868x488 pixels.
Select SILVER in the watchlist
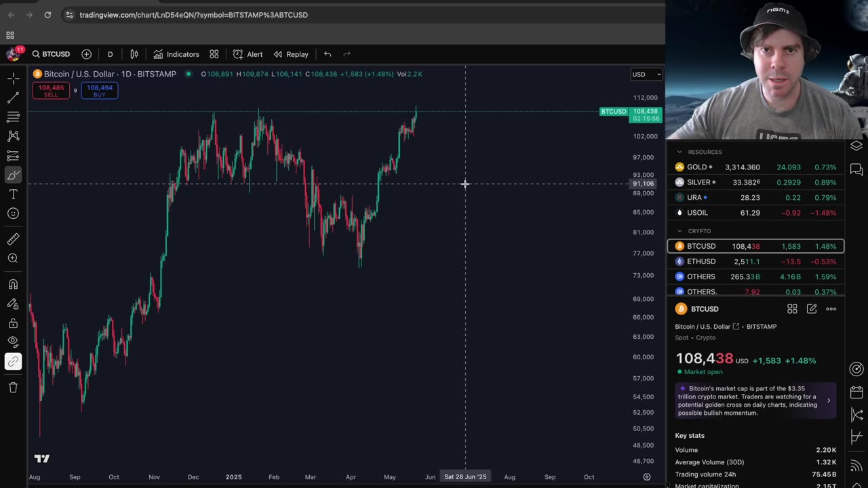(x=755, y=182)
